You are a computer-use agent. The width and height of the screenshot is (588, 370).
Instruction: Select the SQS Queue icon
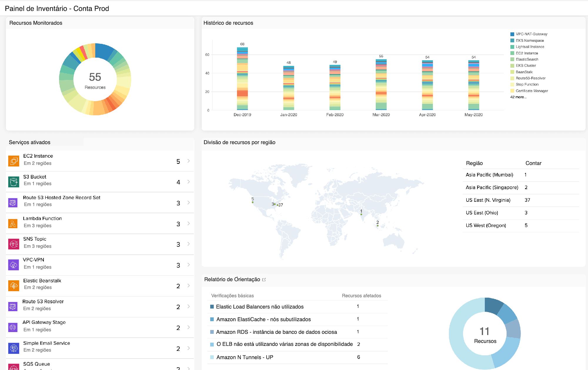pos(13,367)
